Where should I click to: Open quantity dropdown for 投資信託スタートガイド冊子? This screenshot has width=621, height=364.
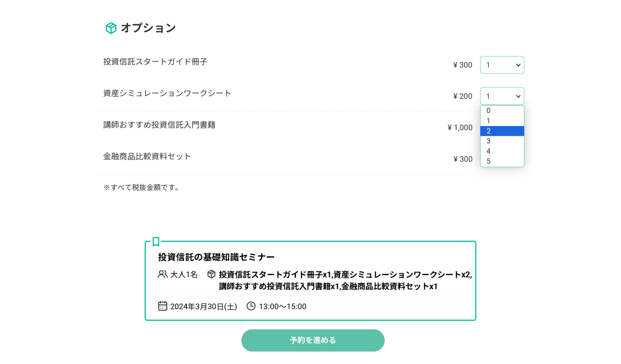(502, 65)
